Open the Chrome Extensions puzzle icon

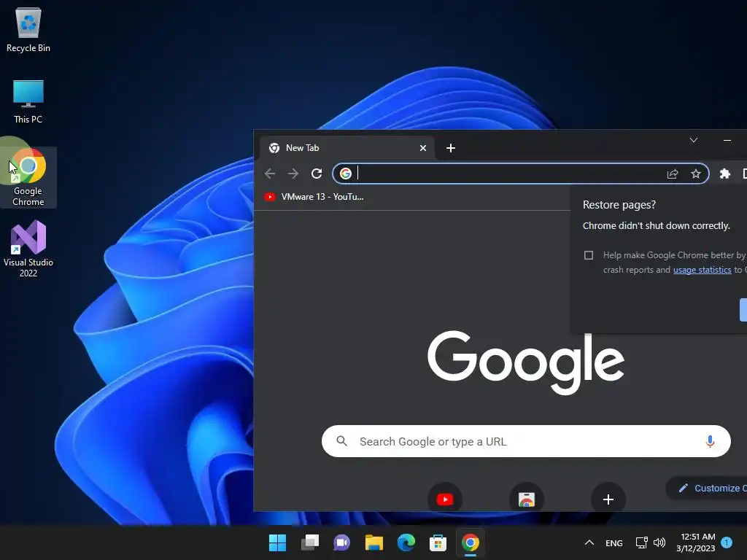click(x=724, y=174)
